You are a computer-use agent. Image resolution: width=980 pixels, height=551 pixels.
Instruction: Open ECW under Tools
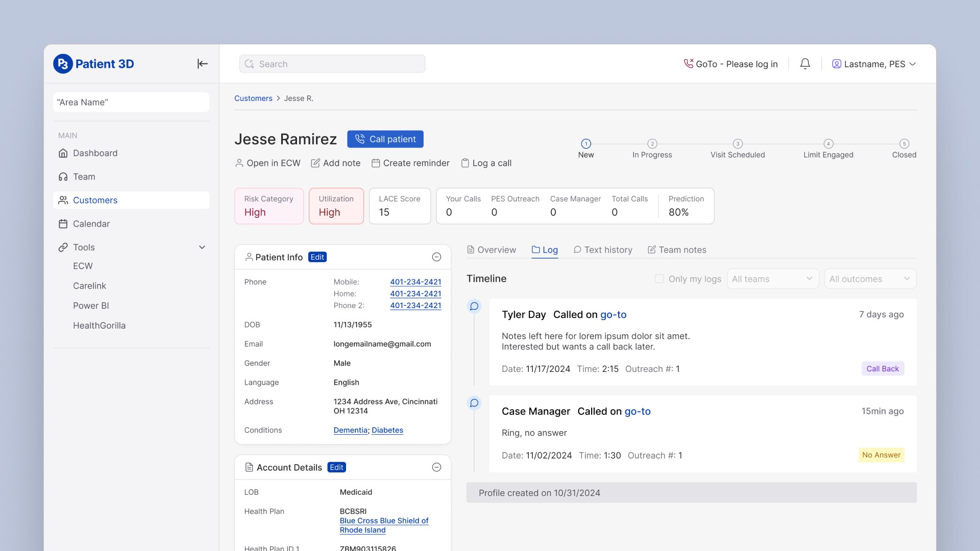(x=83, y=266)
